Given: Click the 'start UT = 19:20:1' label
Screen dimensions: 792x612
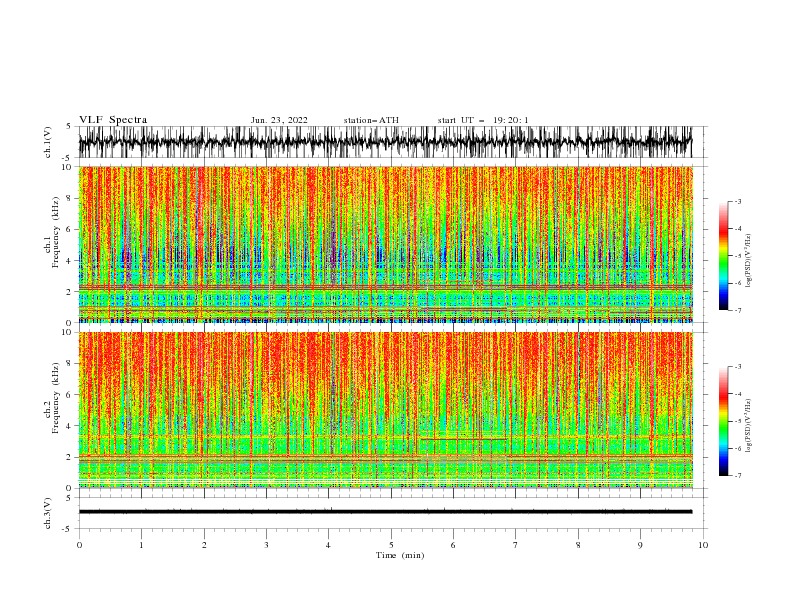Looking at the screenshot, I should (x=483, y=120).
